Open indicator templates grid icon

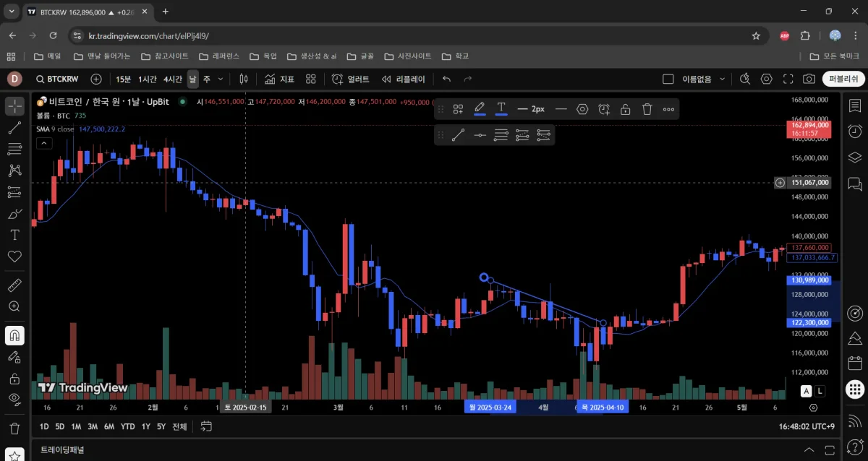(x=312, y=79)
